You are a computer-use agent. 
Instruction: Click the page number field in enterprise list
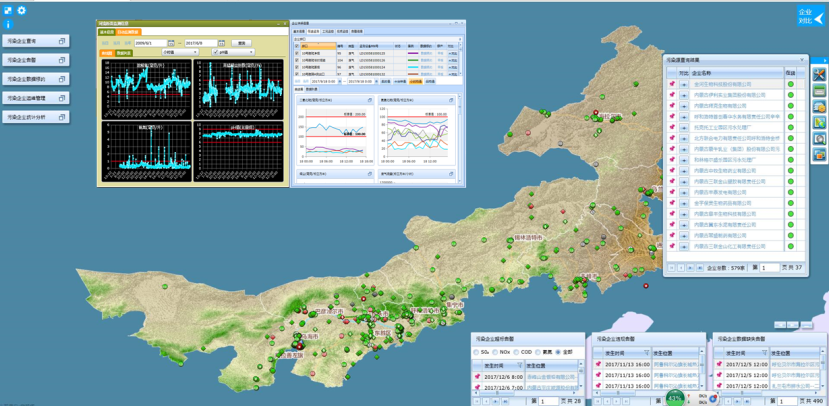[768, 268]
